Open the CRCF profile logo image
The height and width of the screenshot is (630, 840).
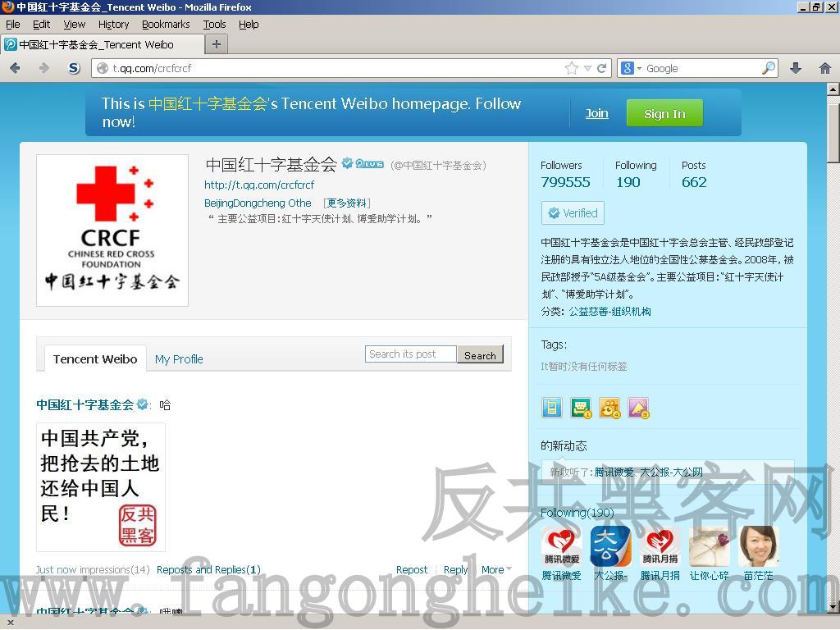(112, 231)
